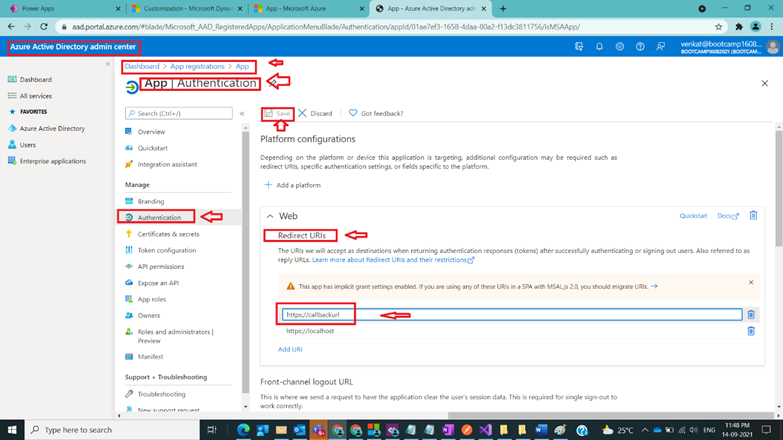Open Learn more about Redirect URIs link

[393, 260]
